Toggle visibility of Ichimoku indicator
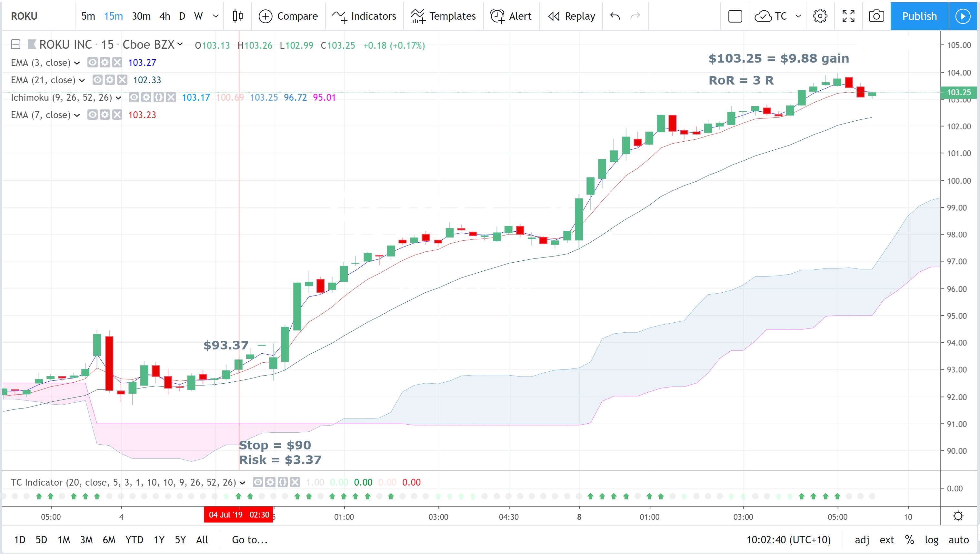Viewport: 980px width, 554px height. pos(134,97)
